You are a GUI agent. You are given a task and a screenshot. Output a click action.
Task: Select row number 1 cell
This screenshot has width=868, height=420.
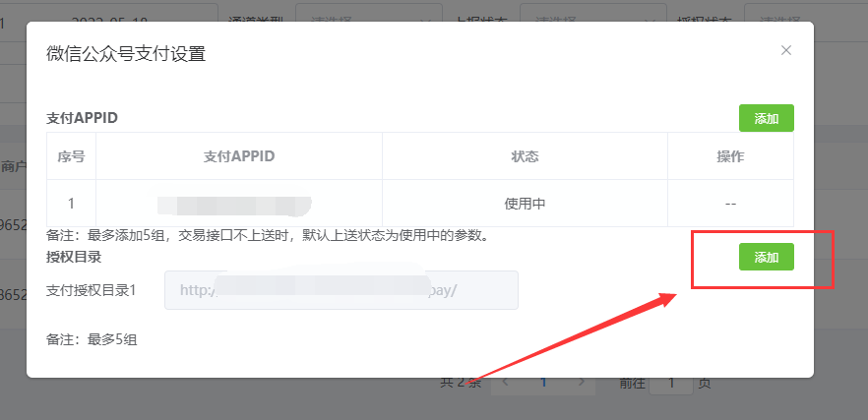coord(72,204)
